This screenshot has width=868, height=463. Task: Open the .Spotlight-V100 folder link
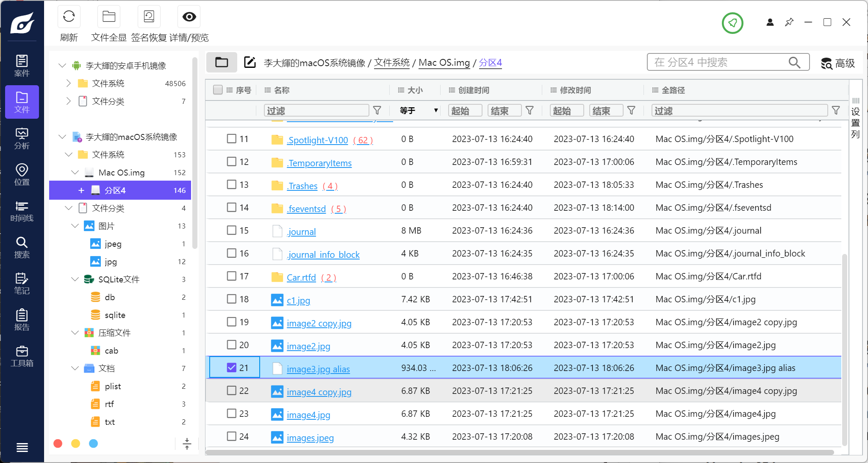317,140
